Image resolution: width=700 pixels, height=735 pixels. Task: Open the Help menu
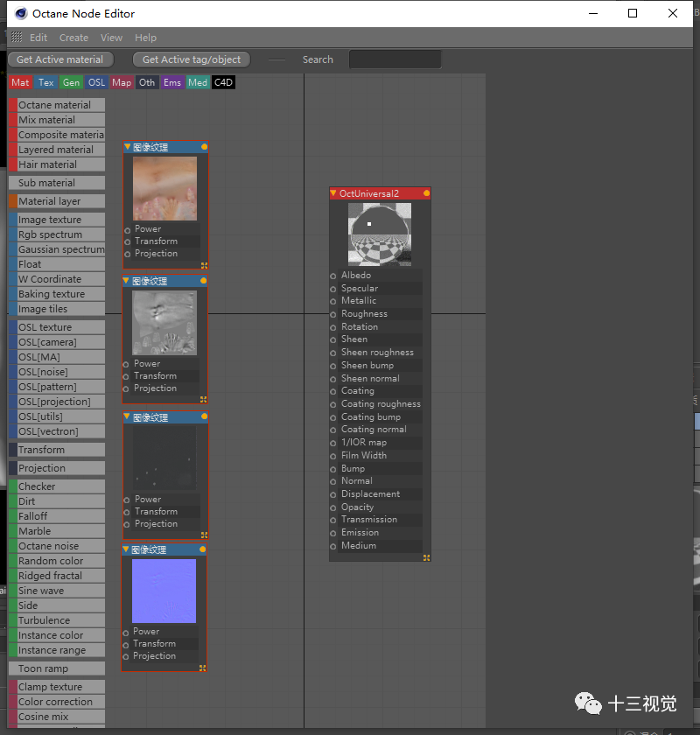(145, 38)
